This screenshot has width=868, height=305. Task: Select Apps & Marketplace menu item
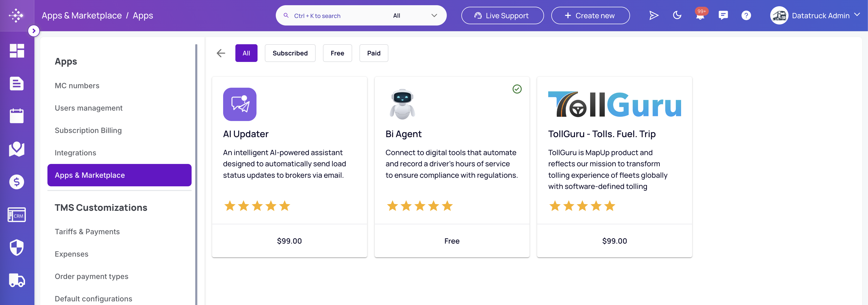[x=119, y=175]
